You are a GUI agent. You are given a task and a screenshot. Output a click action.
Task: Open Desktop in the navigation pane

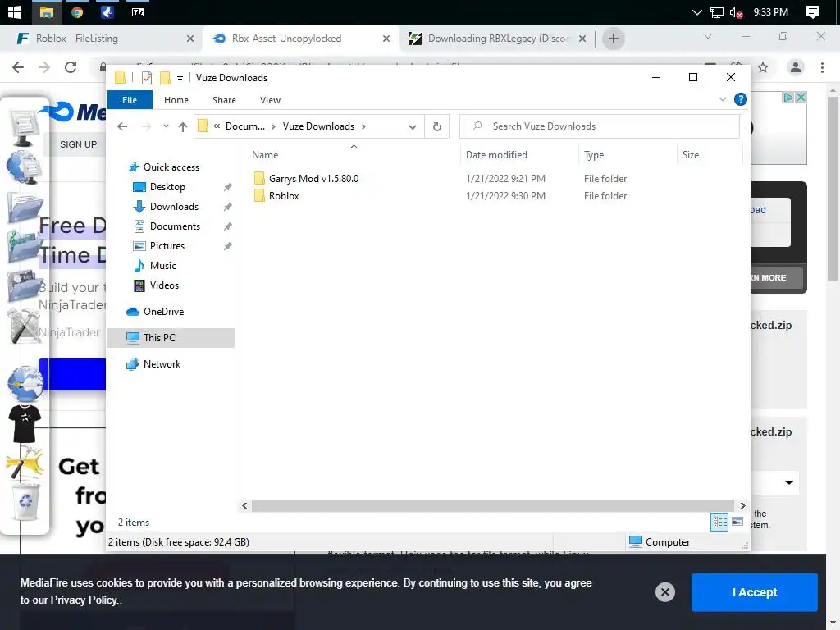(x=167, y=187)
